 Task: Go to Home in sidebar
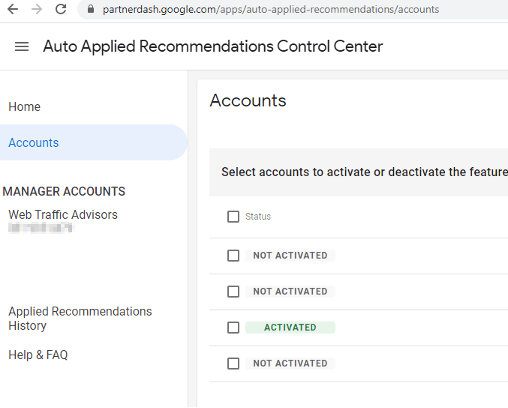(x=24, y=107)
